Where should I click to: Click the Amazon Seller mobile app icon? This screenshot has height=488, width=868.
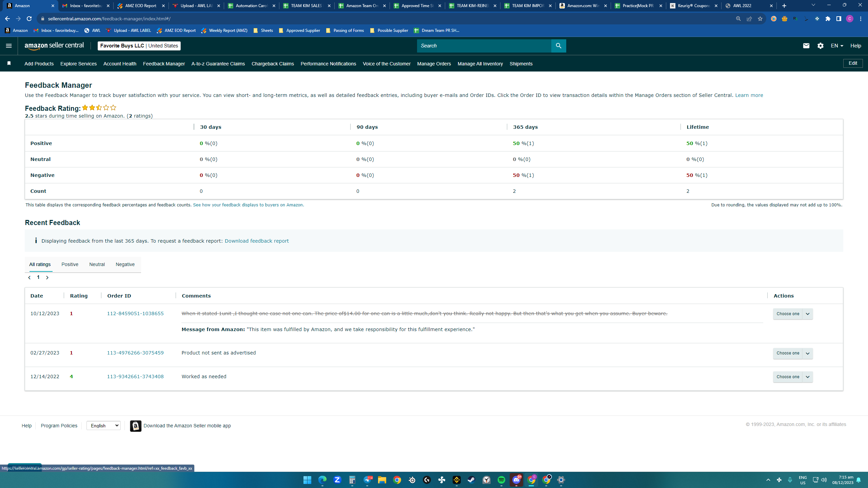136,426
